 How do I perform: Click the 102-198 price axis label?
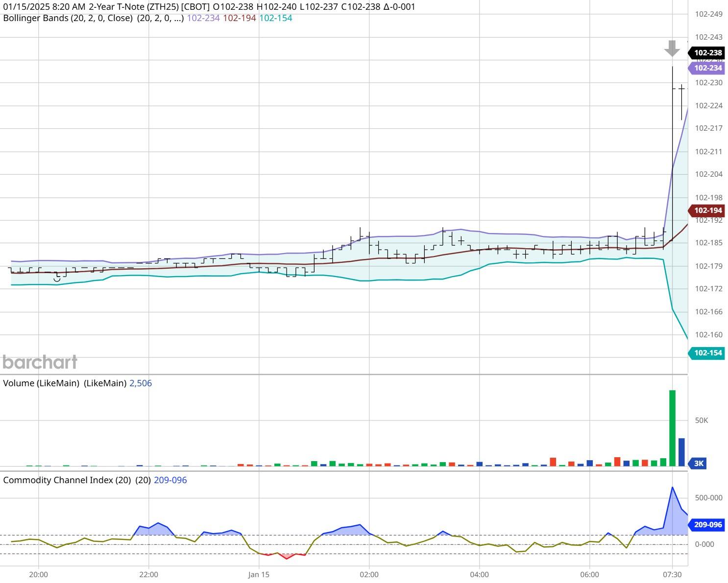pos(709,198)
